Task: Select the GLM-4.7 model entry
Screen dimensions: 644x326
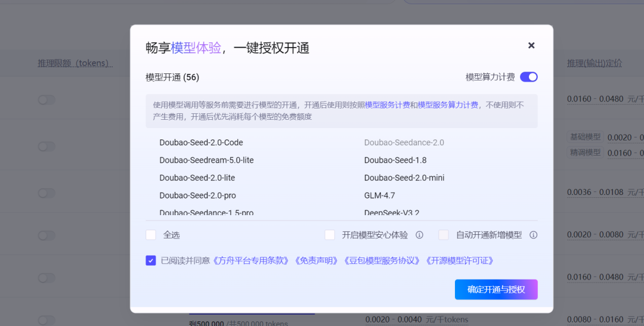Action: pyautogui.click(x=379, y=195)
